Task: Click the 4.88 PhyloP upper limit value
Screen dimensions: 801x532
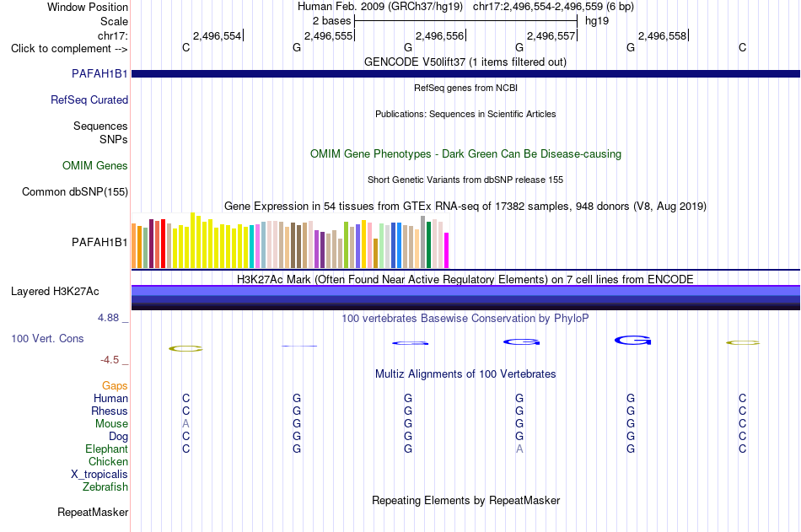Action: point(108,318)
